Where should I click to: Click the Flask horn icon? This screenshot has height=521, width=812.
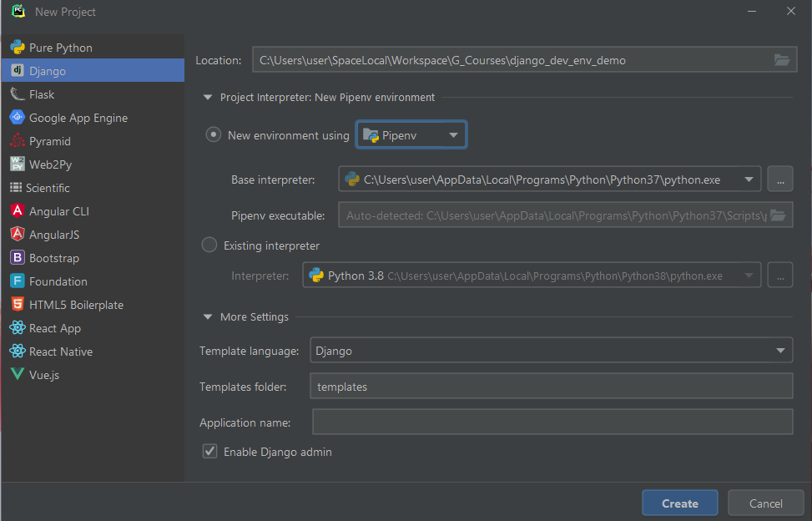(17, 94)
